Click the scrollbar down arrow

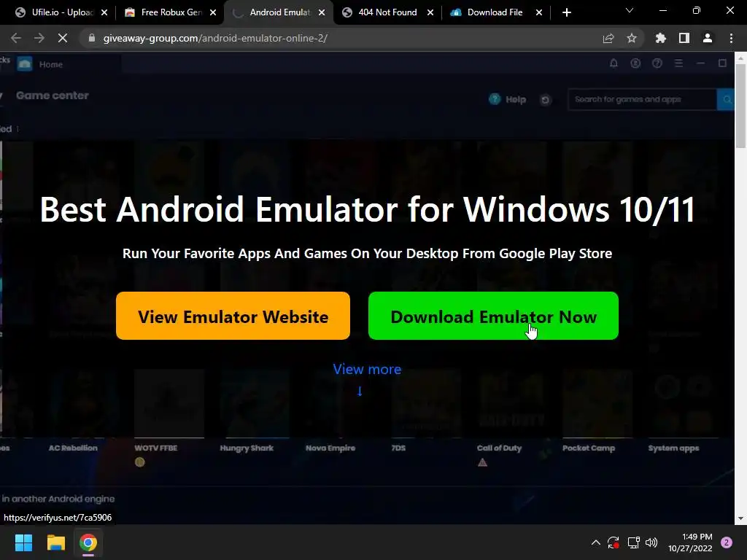pyautogui.click(x=740, y=518)
